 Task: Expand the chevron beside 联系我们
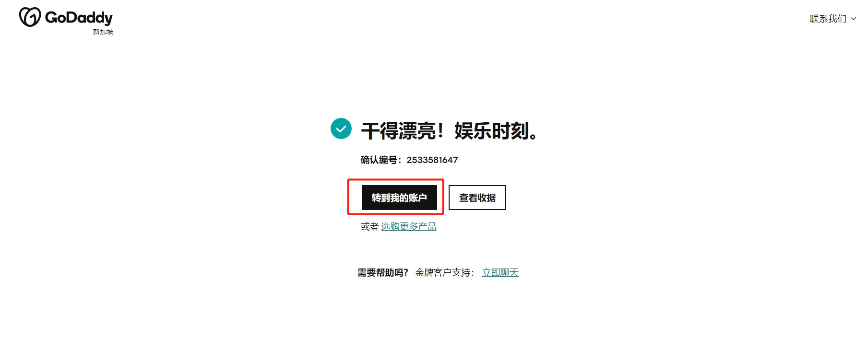(853, 19)
